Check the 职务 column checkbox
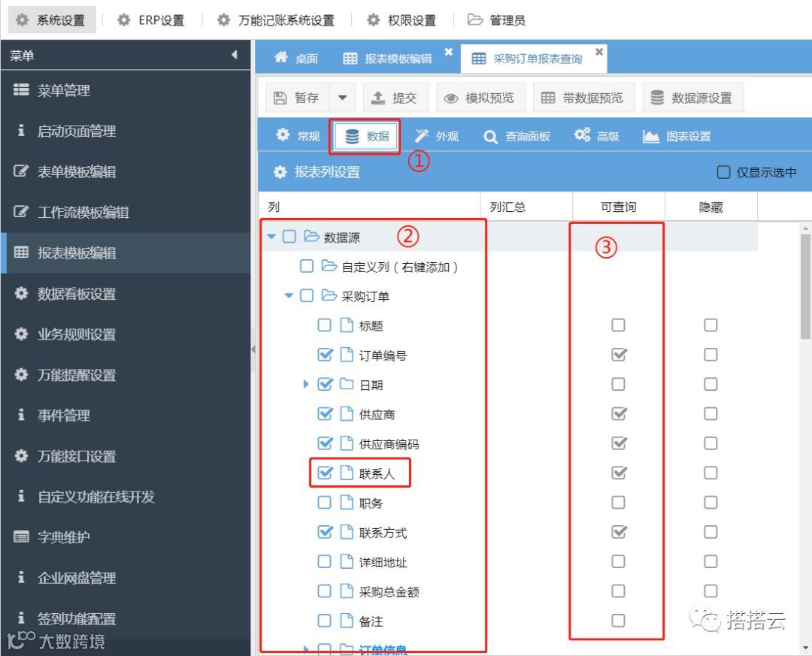Viewport: 812px width, 656px height. [324, 502]
